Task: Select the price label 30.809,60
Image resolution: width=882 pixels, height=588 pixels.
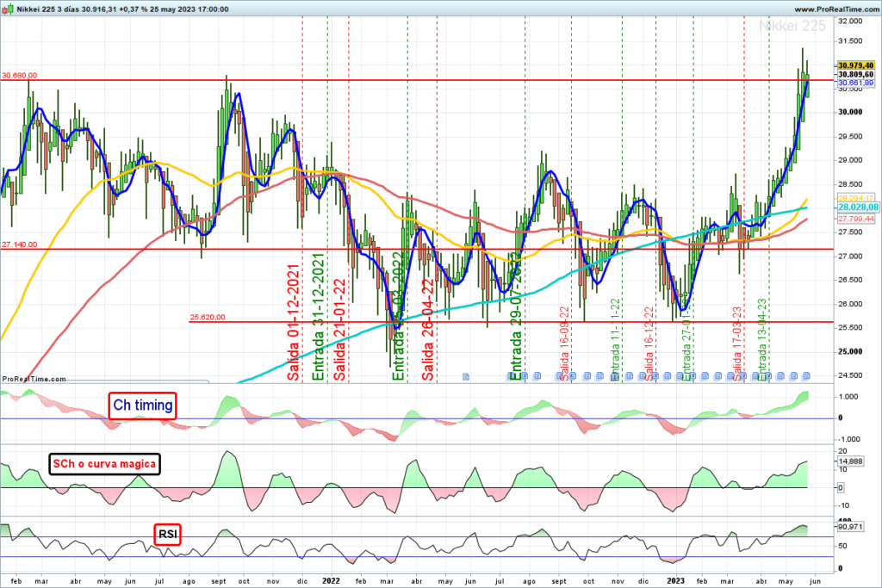Action: [x=855, y=74]
